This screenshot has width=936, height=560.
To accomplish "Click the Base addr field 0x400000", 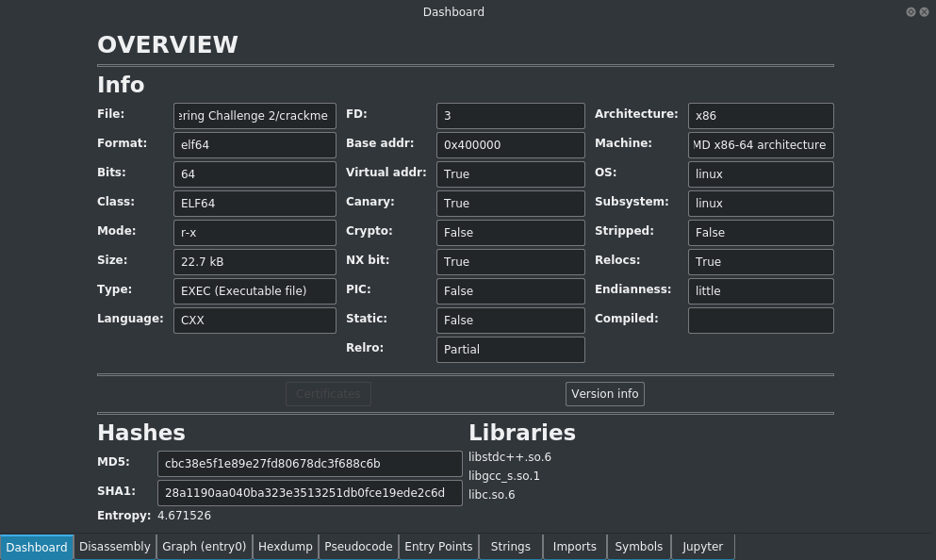I will click(x=510, y=145).
